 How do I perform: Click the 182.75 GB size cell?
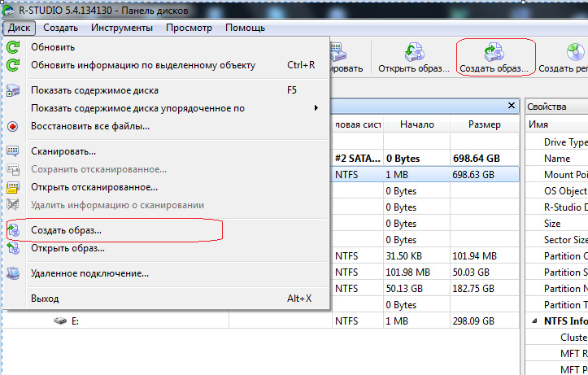point(485,289)
